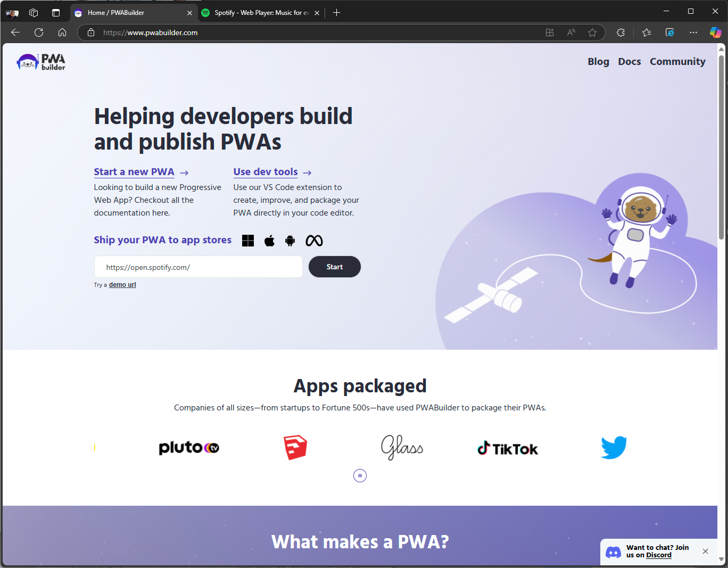
Task: Open the browser profile avatar
Action: 12,13
